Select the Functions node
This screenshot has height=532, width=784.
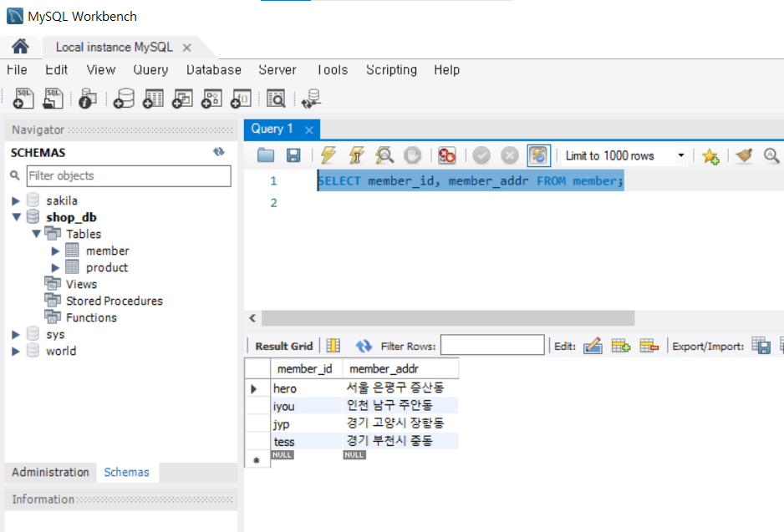pos(91,317)
